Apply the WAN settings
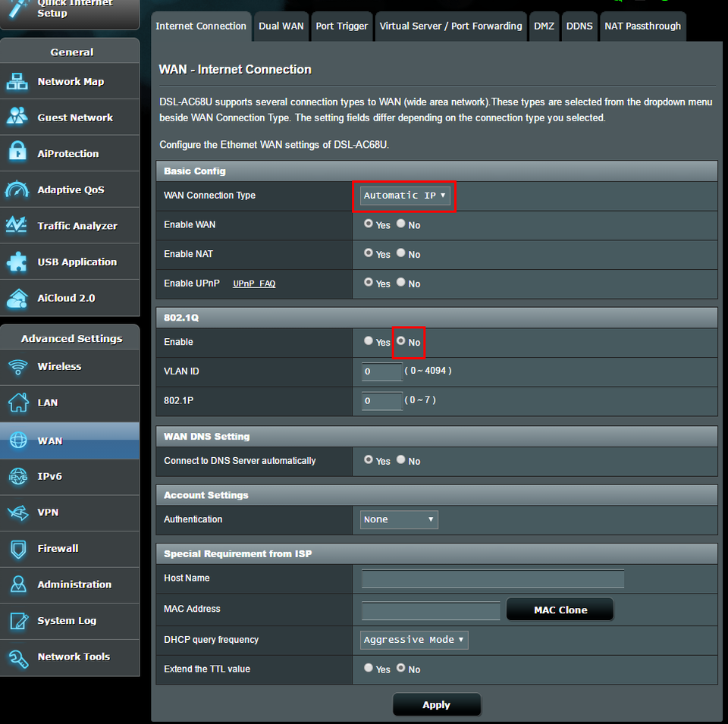This screenshot has width=728, height=724. [x=436, y=704]
